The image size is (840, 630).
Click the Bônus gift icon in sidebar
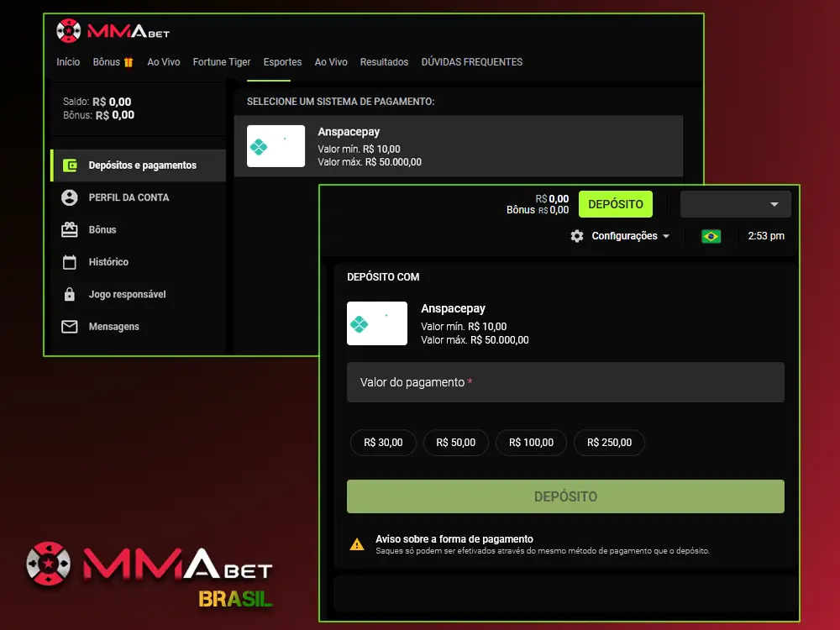[71, 229]
